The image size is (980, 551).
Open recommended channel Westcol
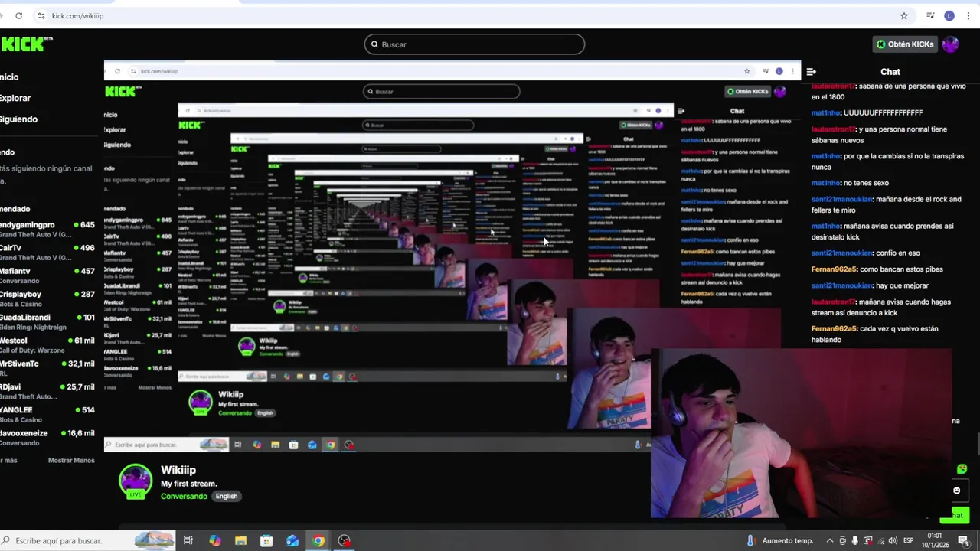(x=47, y=344)
